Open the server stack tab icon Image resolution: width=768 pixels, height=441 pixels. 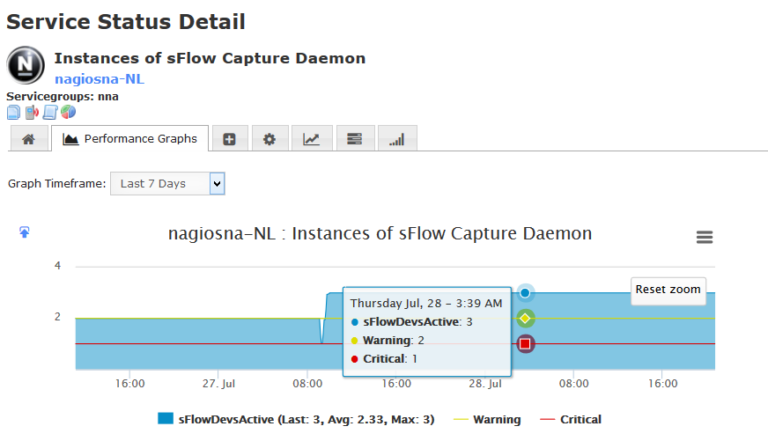355,139
